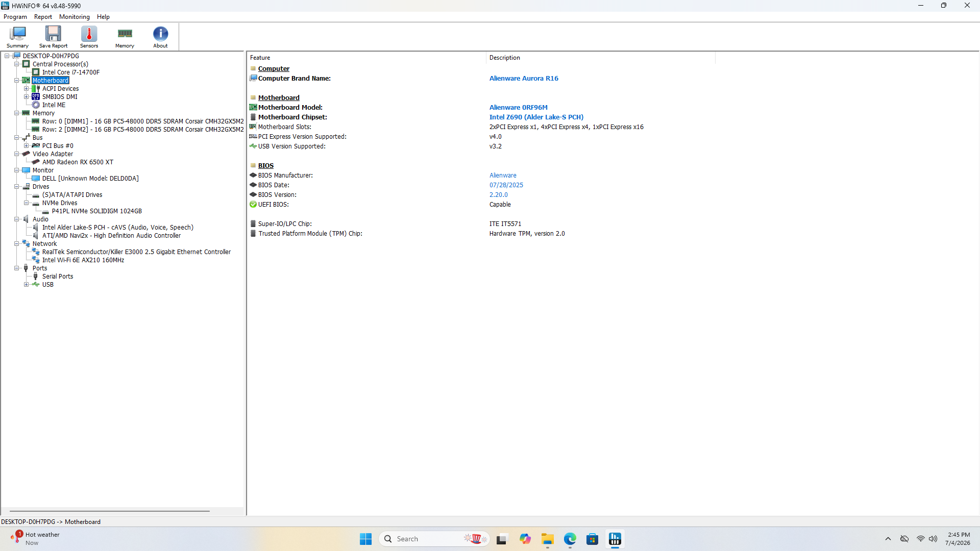Collapse the Central Processor(s) node
The width and height of the screenshot is (980, 551).
point(17,64)
